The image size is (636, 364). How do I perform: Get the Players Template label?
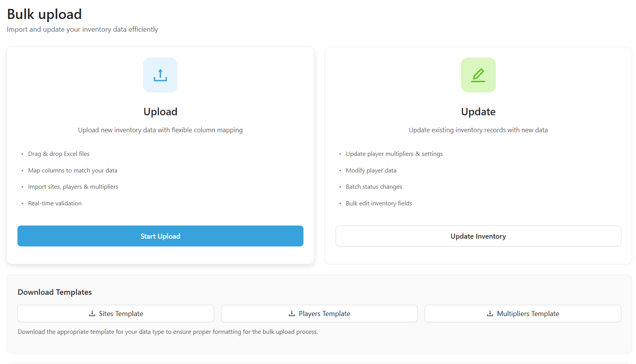point(324,314)
